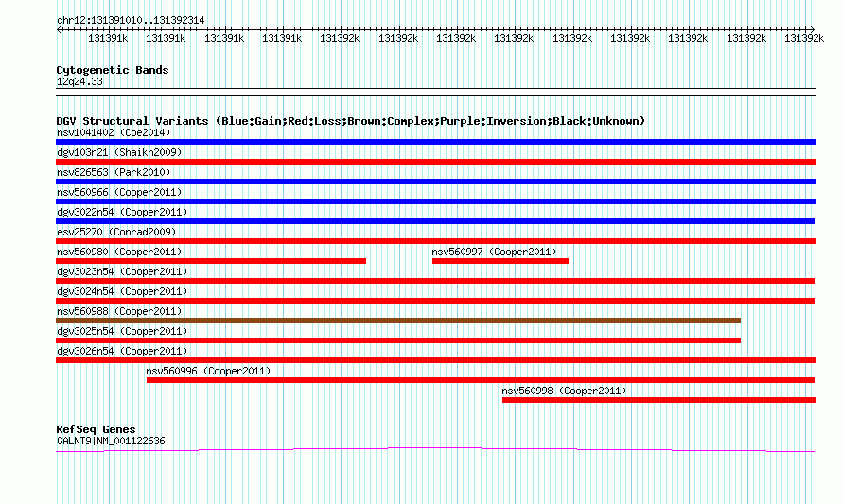Click the dgv3025n54 (Cooper2011) label
This screenshot has height=504, width=842.
(x=122, y=331)
